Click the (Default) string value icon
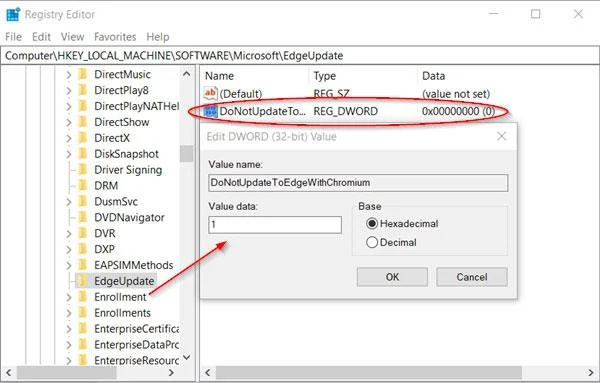Image resolution: width=600 pixels, height=383 pixels. pyautogui.click(x=210, y=93)
